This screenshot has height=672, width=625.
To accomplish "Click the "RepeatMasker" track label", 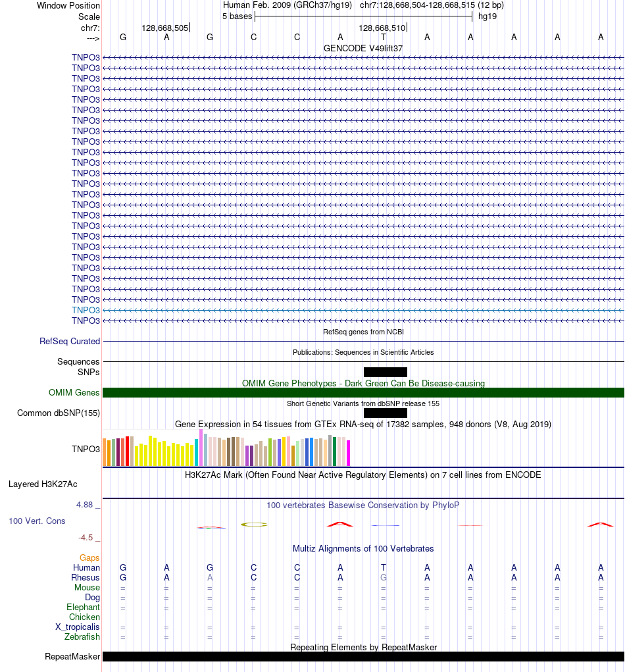I will 72,657.
